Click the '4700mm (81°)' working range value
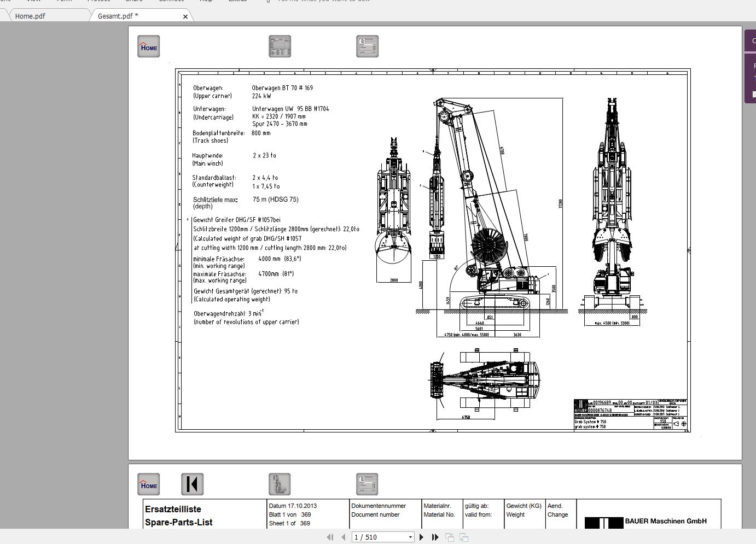 pyautogui.click(x=276, y=274)
